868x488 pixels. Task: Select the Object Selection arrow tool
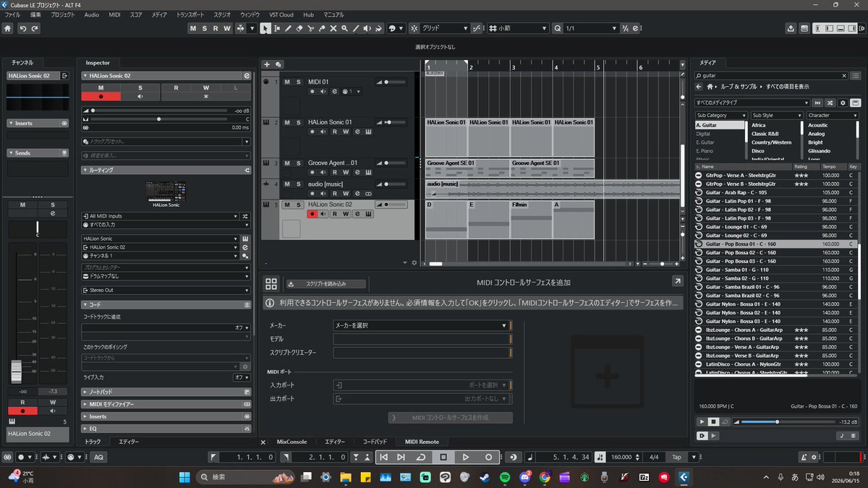click(265, 28)
